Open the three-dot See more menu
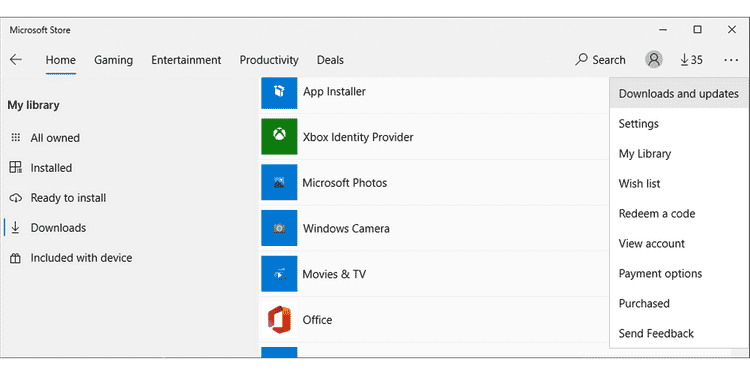Viewport: 750px width, 375px height. tap(731, 60)
